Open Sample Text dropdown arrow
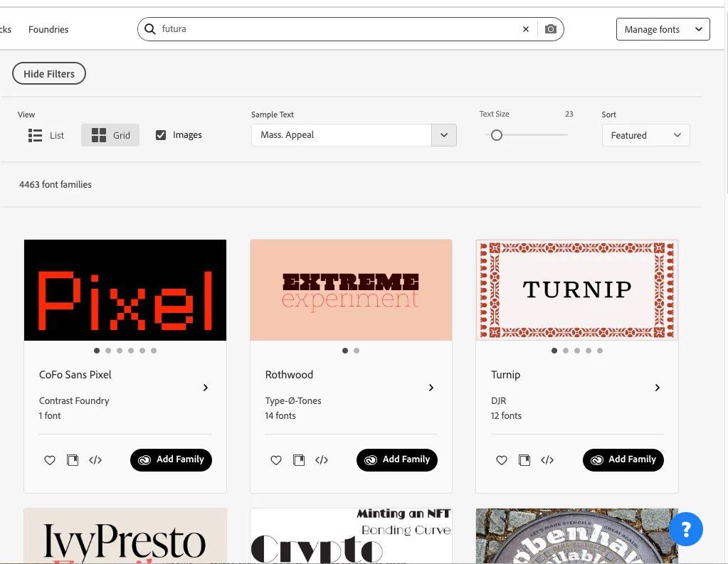This screenshot has height=564, width=728. pyautogui.click(x=444, y=135)
